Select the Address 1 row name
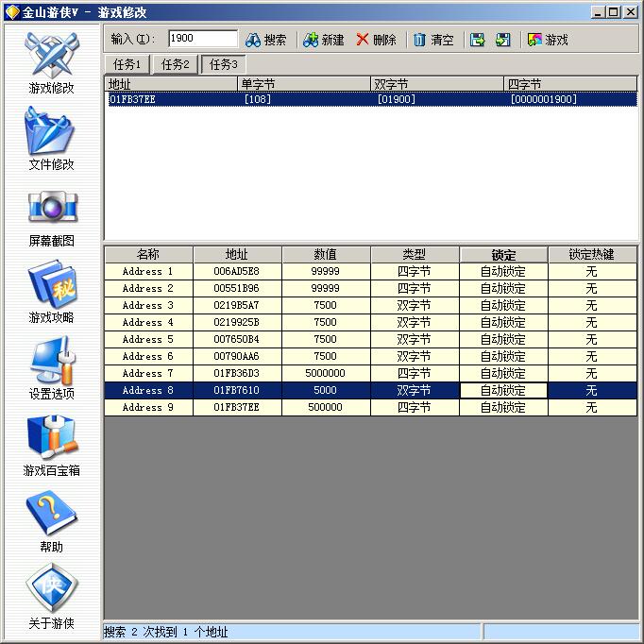Image resolution: width=644 pixels, height=644 pixels. (148, 272)
